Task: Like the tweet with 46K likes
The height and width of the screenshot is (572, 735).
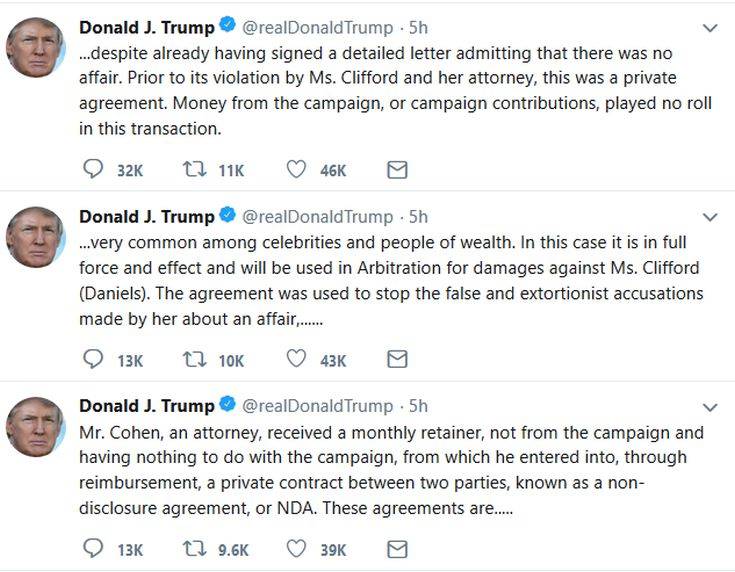Action: point(296,170)
